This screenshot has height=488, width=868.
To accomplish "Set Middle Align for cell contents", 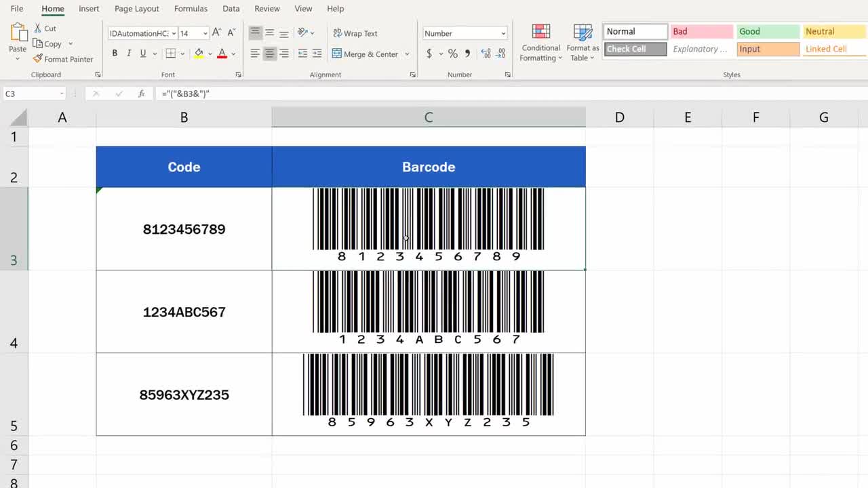I will coord(269,33).
